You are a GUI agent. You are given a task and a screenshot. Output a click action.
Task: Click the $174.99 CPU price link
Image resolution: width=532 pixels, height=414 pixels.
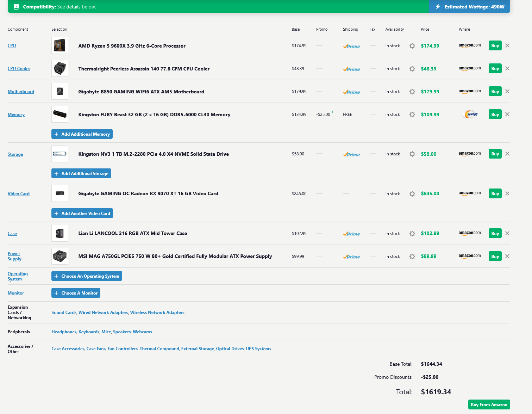pos(430,46)
